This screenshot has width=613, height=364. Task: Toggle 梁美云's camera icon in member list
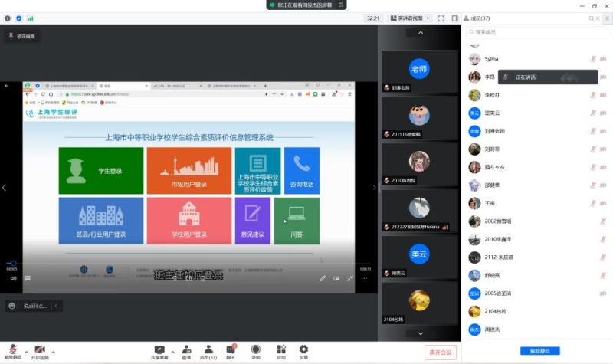point(603,113)
